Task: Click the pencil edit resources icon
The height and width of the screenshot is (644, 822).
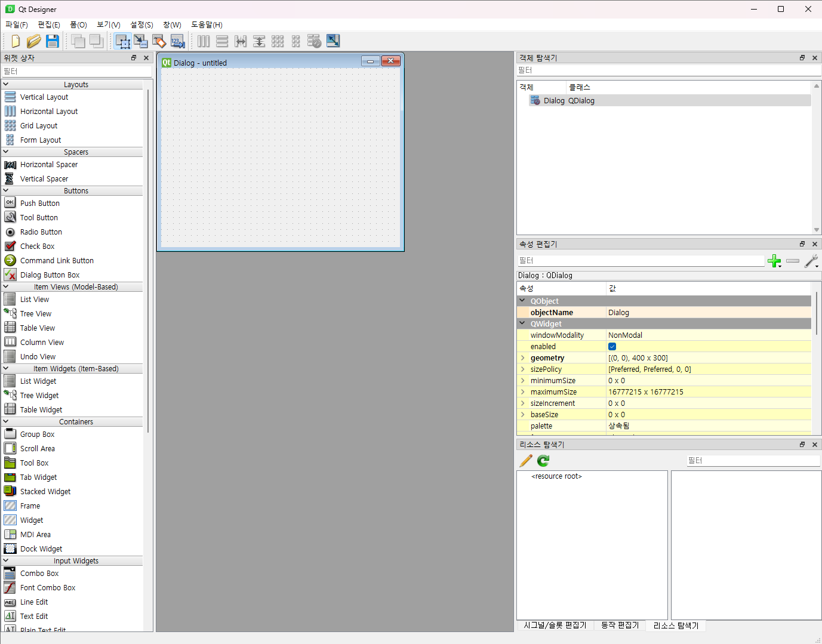Action: point(526,461)
